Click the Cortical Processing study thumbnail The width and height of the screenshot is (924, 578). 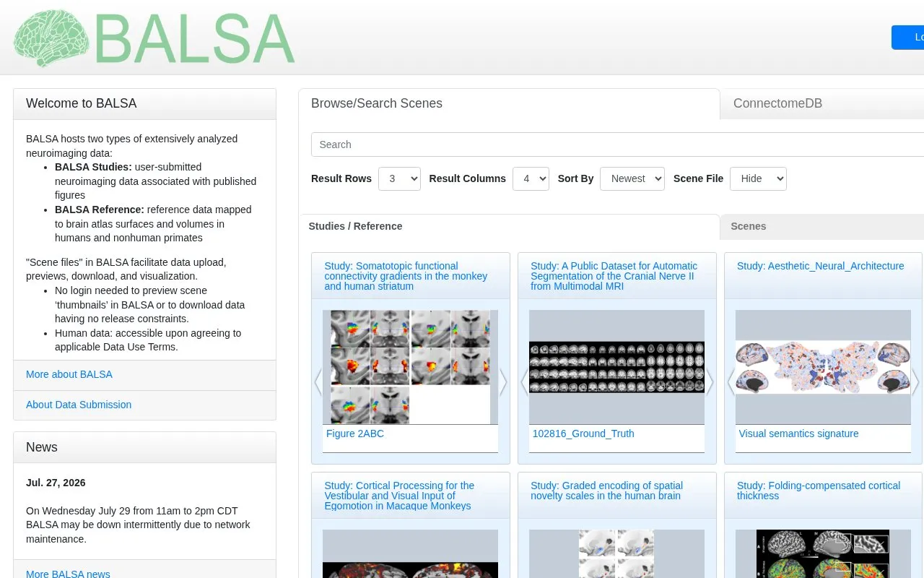[410, 554]
